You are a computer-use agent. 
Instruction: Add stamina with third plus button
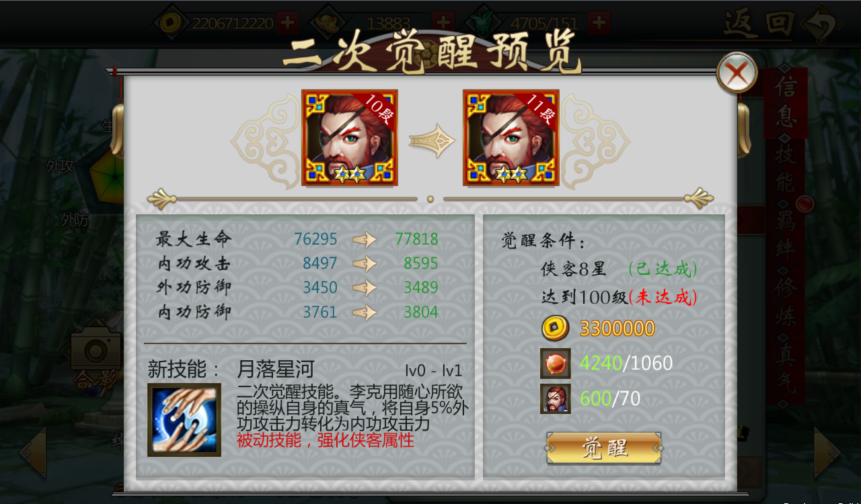pyautogui.click(x=599, y=23)
